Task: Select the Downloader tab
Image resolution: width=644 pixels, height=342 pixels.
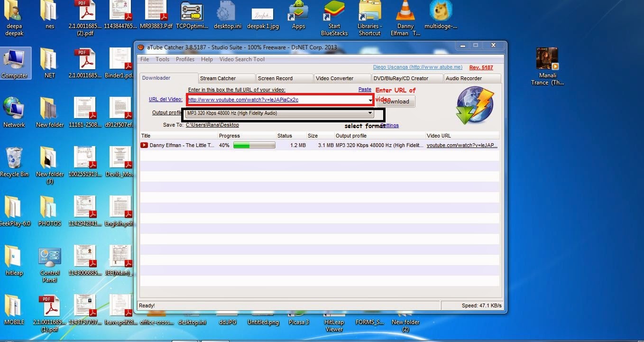Action: (x=168, y=78)
